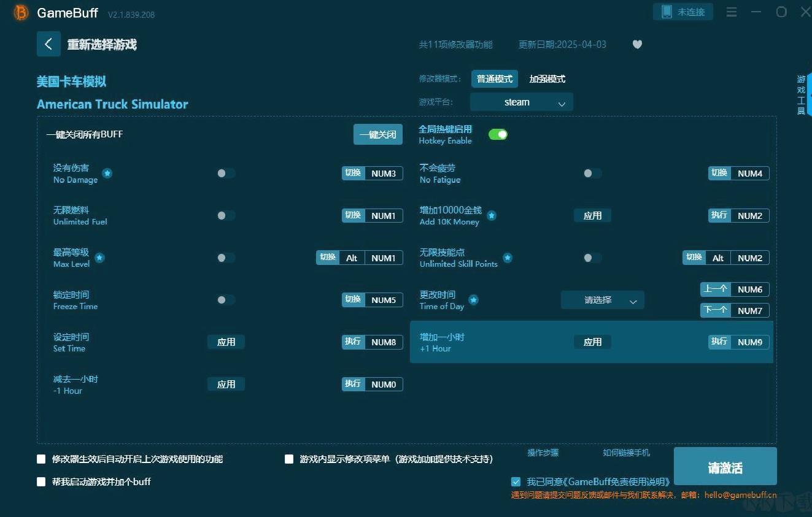Edit the NUM5 hotkey for Freeze Time
Image resolution: width=812 pixels, height=517 pixels.
384,300
